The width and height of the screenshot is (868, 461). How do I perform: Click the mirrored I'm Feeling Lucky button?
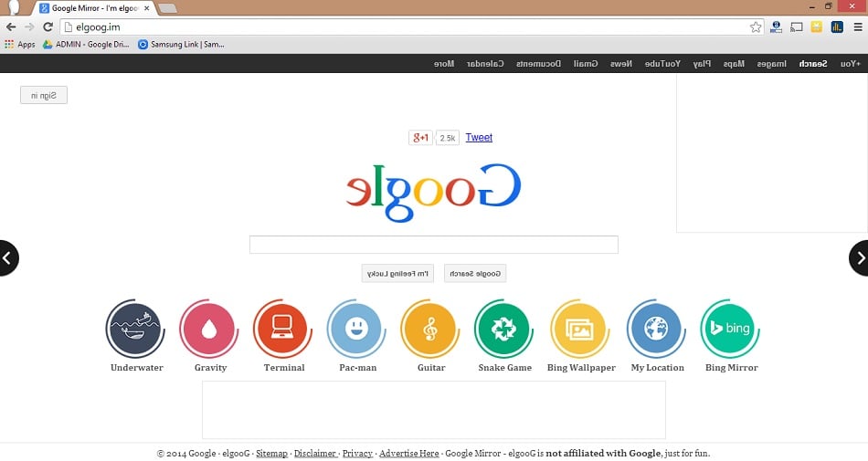(397, 273)
